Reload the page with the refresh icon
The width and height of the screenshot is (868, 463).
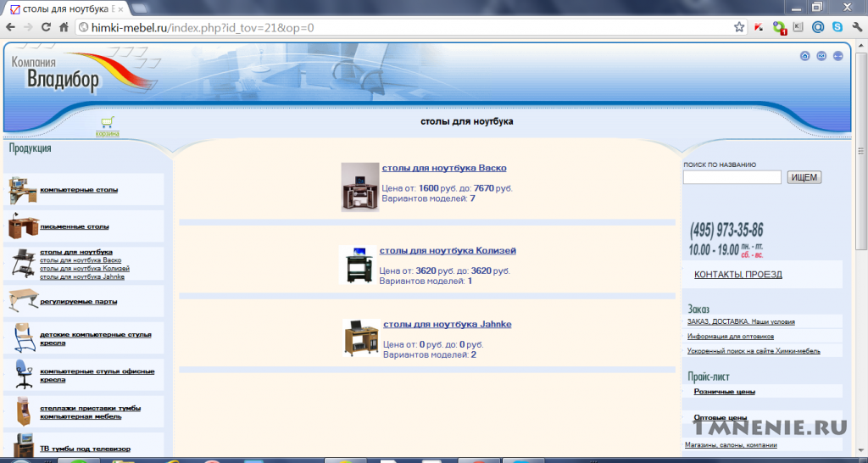tap(46, 27)
